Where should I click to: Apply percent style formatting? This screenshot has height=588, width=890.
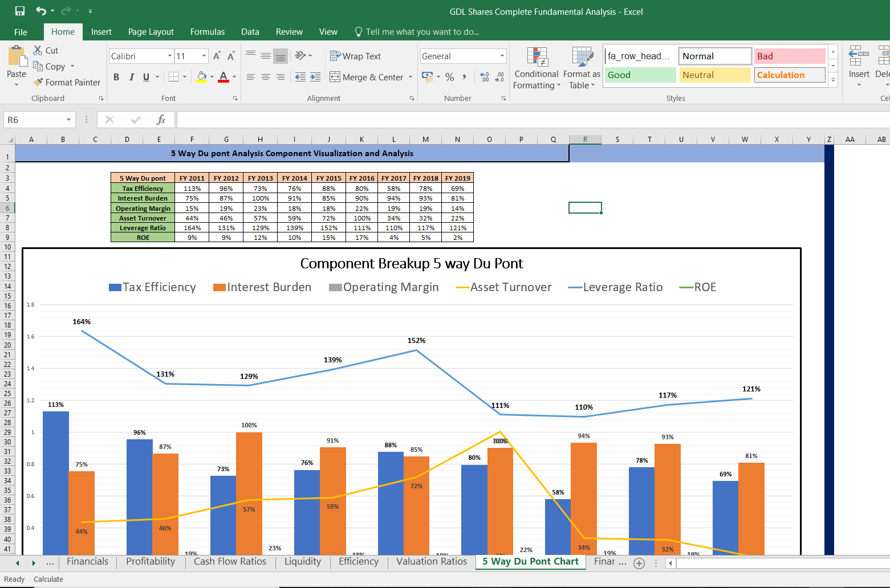(450, 76)
